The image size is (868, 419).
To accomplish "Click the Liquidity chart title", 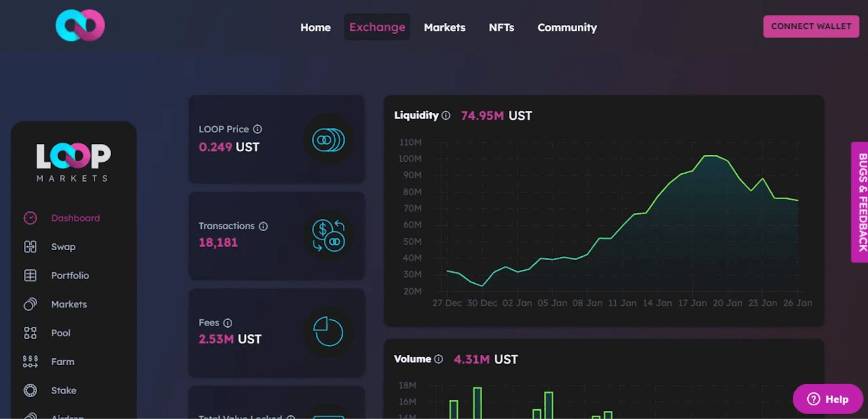I will 416,115.
